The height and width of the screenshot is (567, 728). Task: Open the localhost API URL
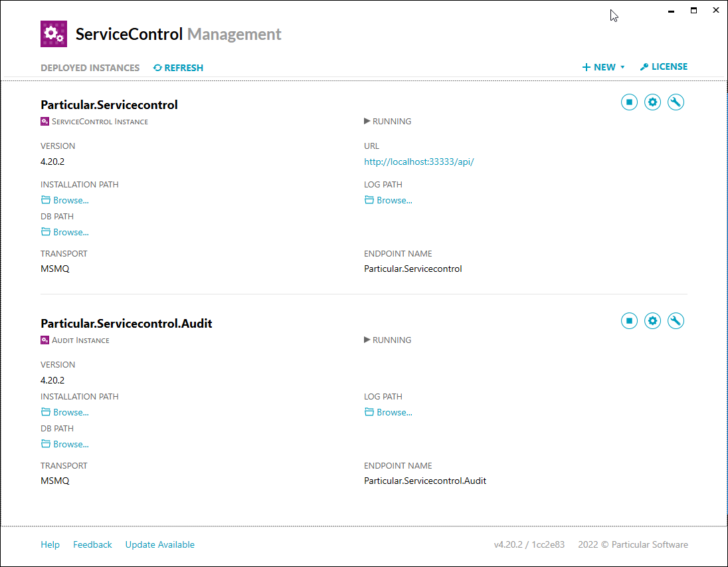(418, 161)
